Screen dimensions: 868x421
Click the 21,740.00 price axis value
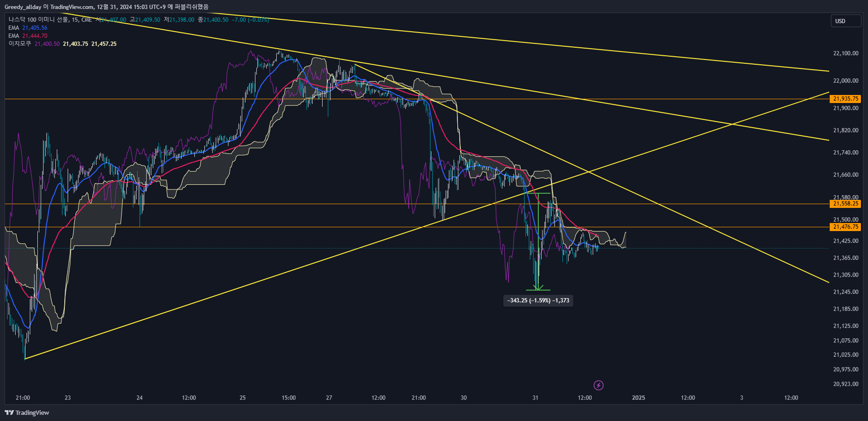tap(846, 153)
